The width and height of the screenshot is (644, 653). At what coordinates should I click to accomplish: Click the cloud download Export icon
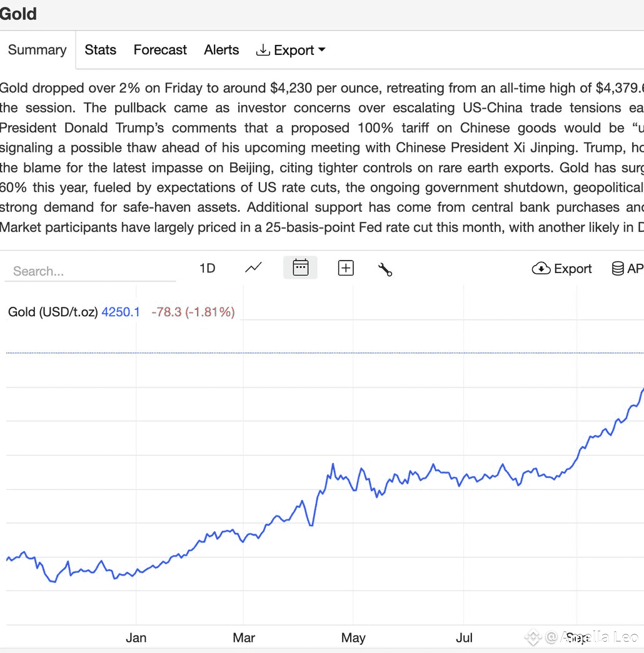[x=540, y=269]
